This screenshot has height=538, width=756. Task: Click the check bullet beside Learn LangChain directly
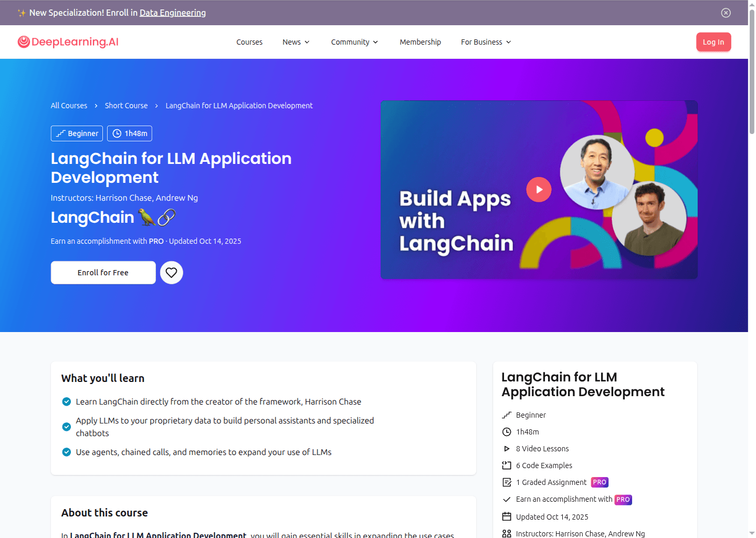(x=67, y=402)
